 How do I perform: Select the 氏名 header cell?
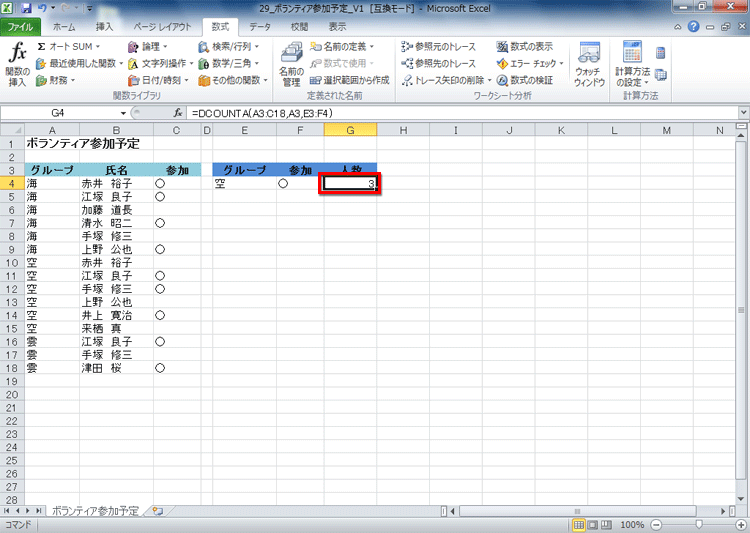pos(116,170)
